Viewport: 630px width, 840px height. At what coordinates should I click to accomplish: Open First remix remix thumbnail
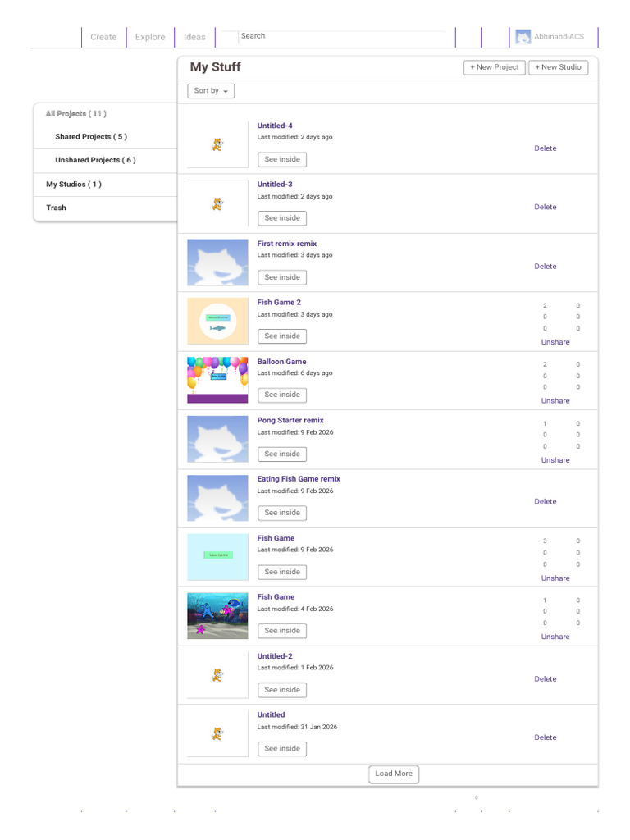click(217, 262)
